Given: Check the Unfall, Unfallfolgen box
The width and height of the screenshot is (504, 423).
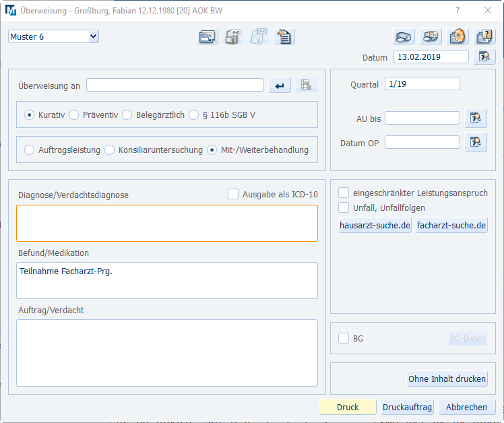Looking at the screenshot, I should (x=344, y=207).
